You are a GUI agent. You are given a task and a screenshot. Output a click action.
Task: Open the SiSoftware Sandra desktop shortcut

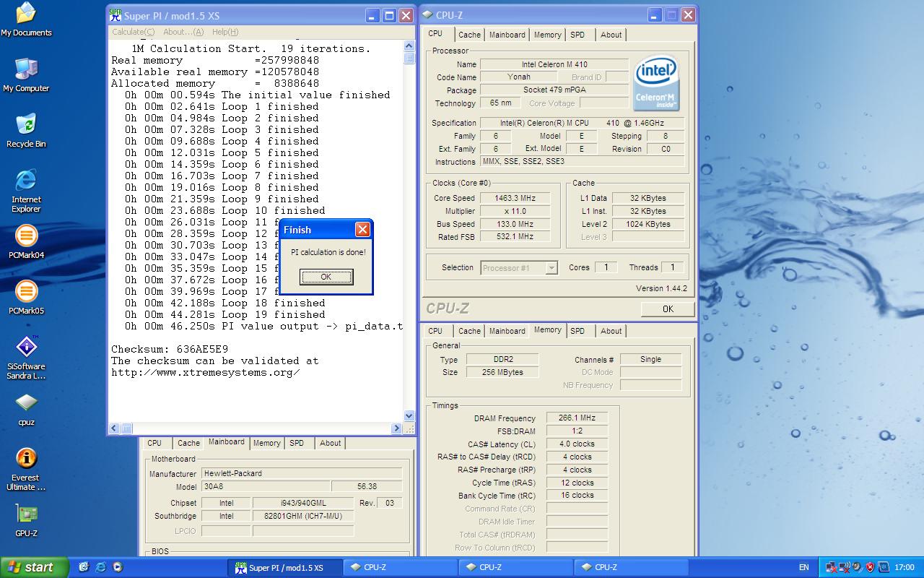click(x=26, y=358)
